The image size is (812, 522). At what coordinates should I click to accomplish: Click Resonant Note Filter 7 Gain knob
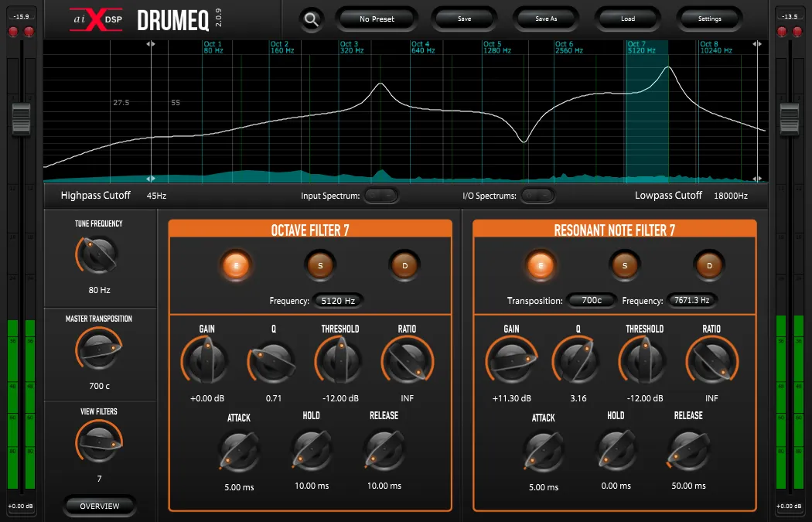point(511,360)
